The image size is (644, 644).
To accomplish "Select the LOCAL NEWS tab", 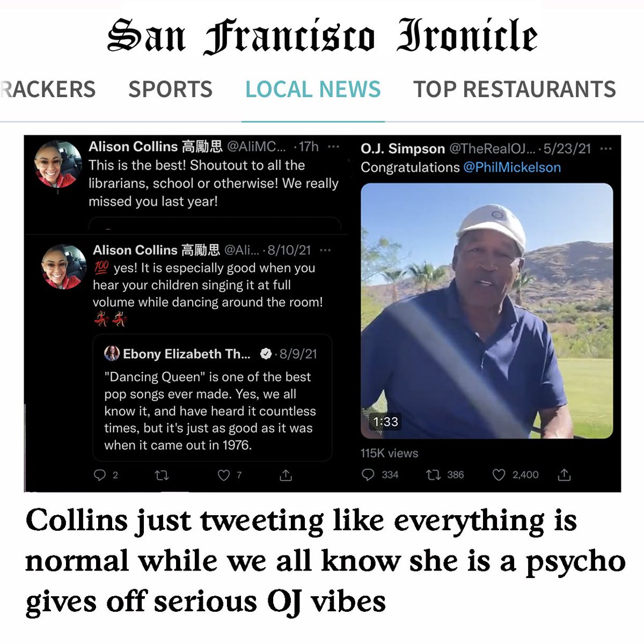I will tap(313, 89).
